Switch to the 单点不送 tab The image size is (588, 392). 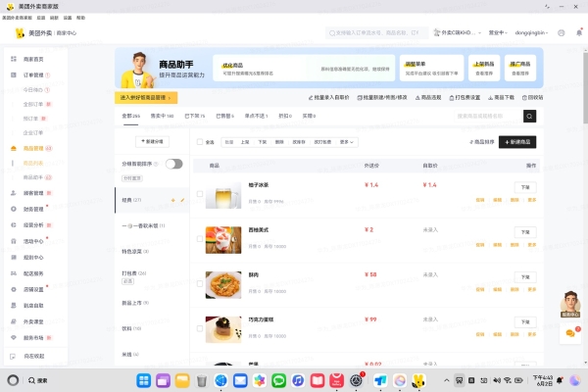pyautogui.click(x=256, y=116)
